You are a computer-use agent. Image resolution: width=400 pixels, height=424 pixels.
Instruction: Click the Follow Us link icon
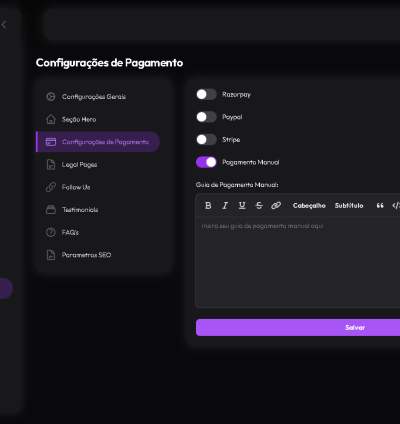51,187
